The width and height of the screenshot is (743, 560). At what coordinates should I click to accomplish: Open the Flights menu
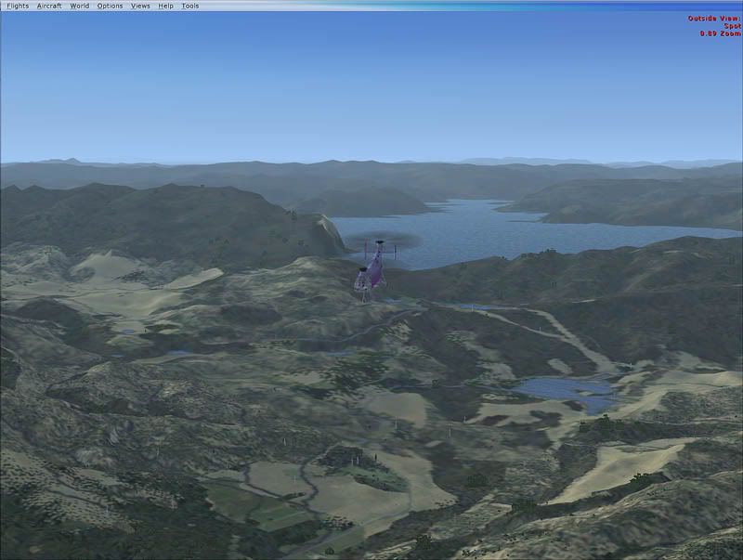tap(18, 6)
